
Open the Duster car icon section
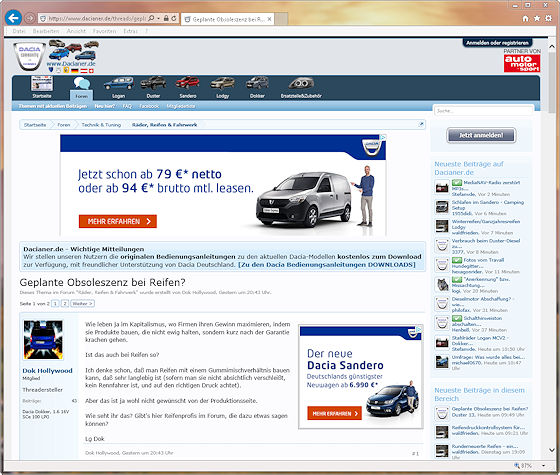[x=153, y=87]
